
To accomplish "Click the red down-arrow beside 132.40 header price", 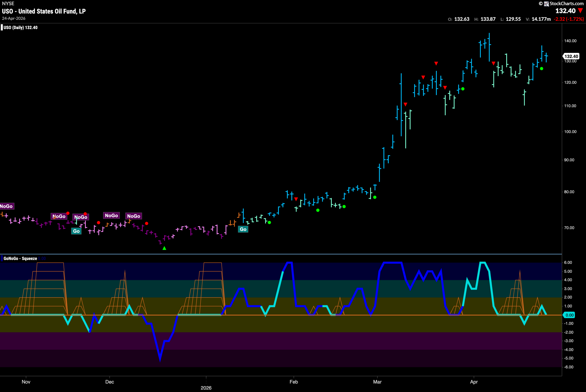I will click(581, 11).
